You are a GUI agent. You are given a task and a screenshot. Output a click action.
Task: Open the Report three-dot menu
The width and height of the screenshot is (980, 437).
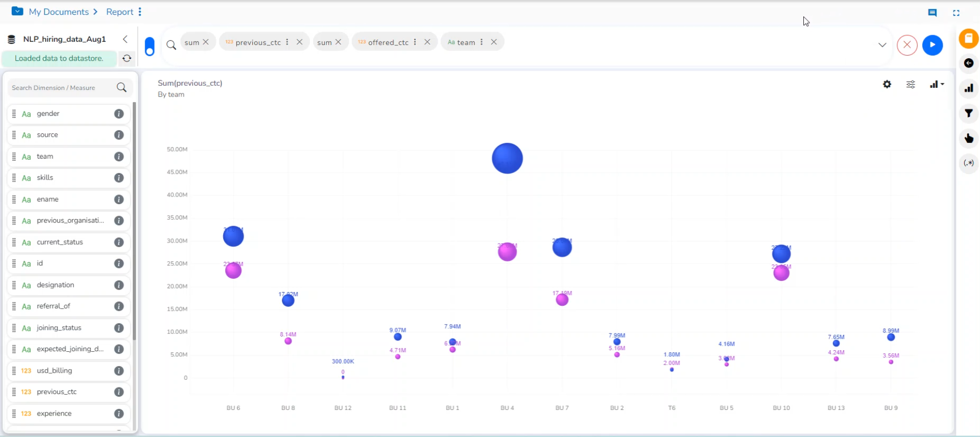(140, 12)
